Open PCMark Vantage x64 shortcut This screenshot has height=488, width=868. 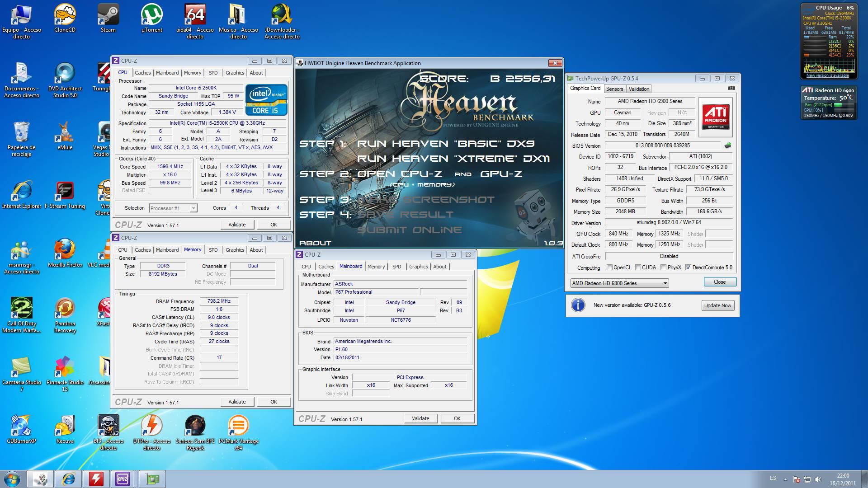(x=238, y=433)
